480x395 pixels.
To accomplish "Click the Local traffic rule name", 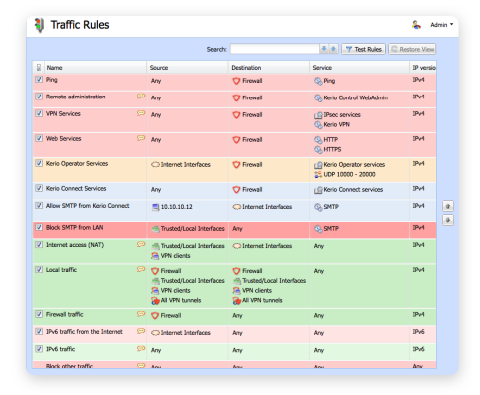I will [x=61, y=270].
